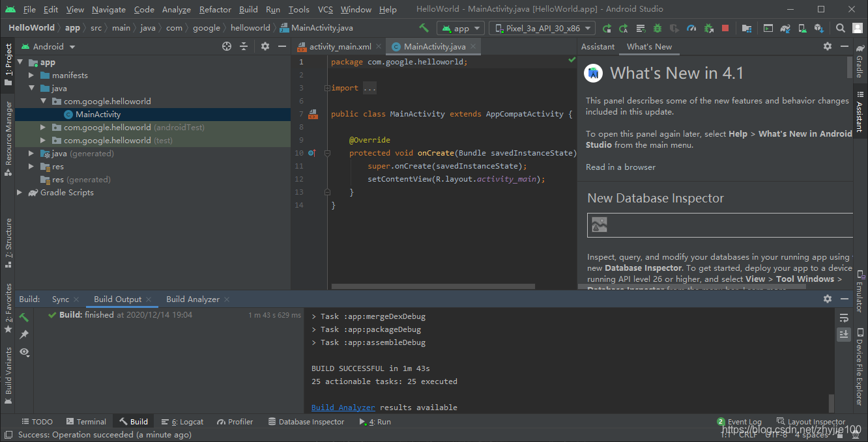Image resolution: width=868 pixels, height=442 pixels.
Task: Open the Refactor menu
Action: tap(215, 9)
